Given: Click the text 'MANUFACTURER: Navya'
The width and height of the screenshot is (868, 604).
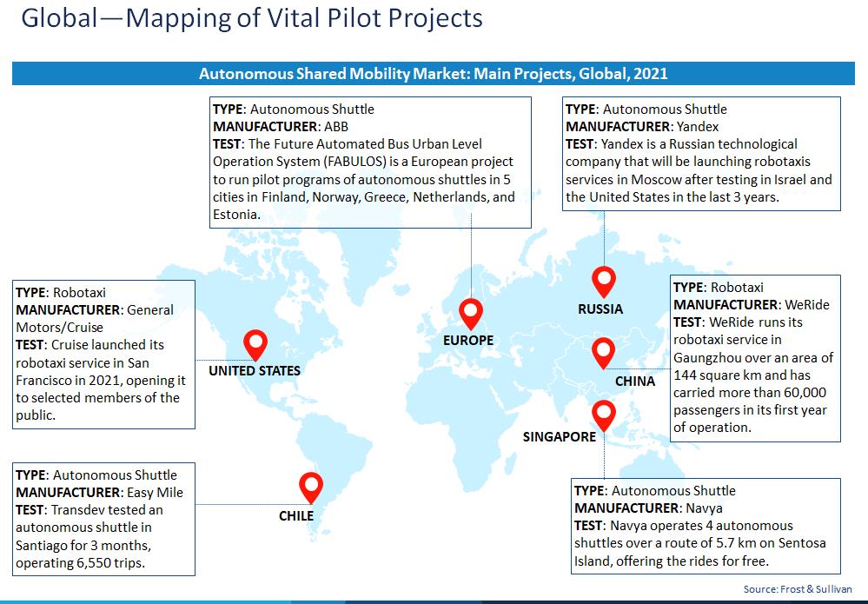Looking at the screenshot, I should 648,508.
